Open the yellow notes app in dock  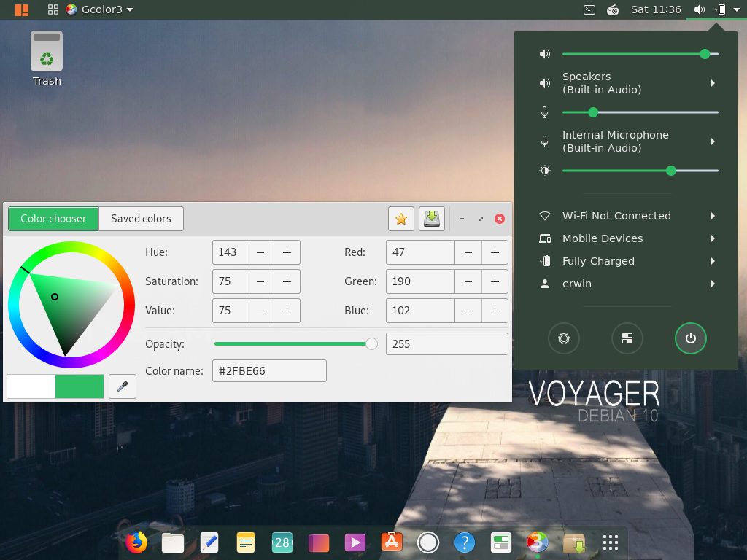pos(246,542)
